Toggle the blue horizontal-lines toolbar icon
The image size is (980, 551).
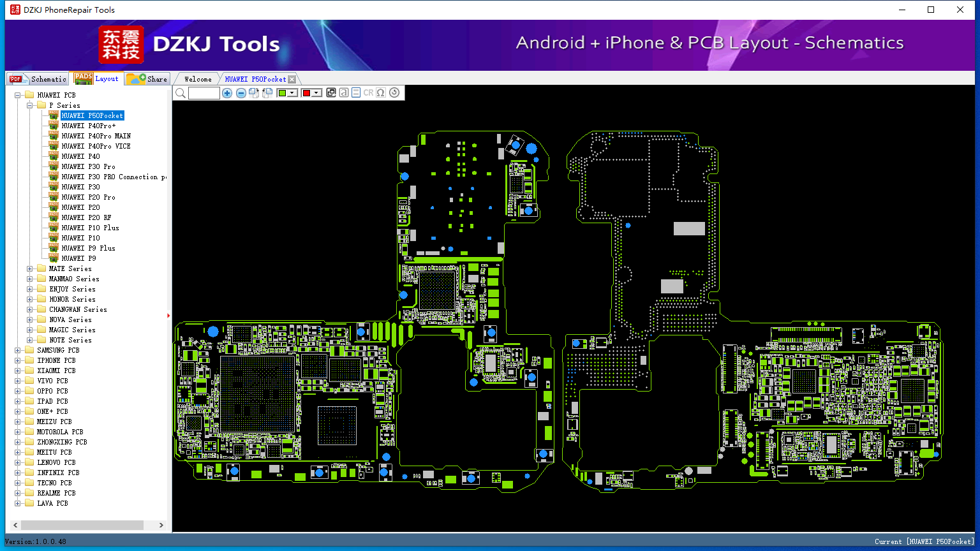pos(356,93)
